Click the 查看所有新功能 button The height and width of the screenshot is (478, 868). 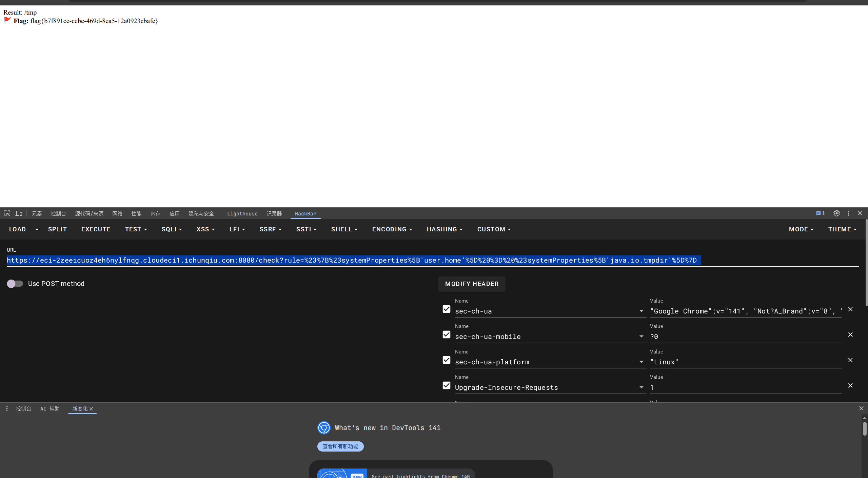coord(340,446)
